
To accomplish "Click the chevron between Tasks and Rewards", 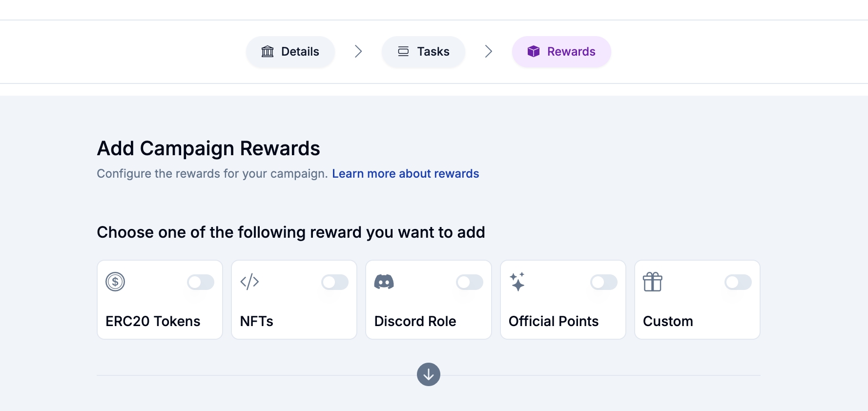I will click(x=489, y=51).
